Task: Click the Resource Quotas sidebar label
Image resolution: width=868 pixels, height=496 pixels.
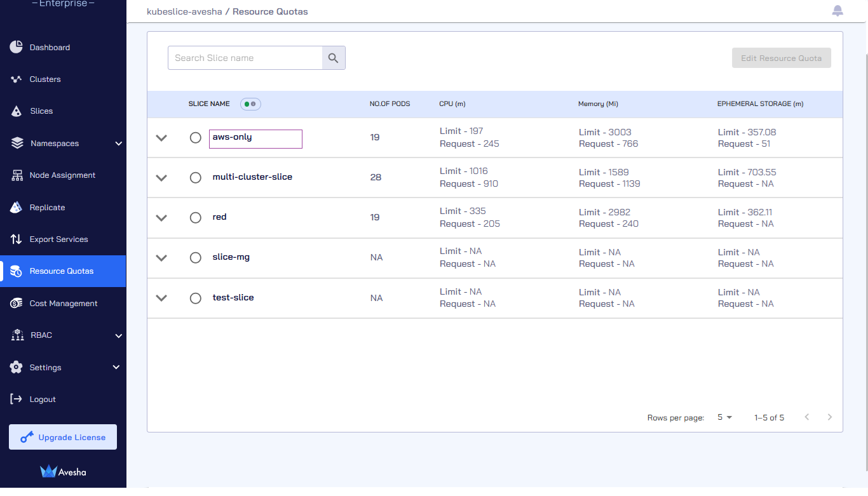Action: click(62, 271)
